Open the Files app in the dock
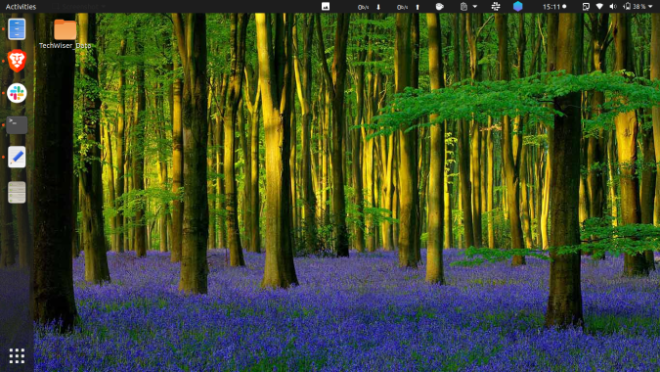 coord(17,29)
